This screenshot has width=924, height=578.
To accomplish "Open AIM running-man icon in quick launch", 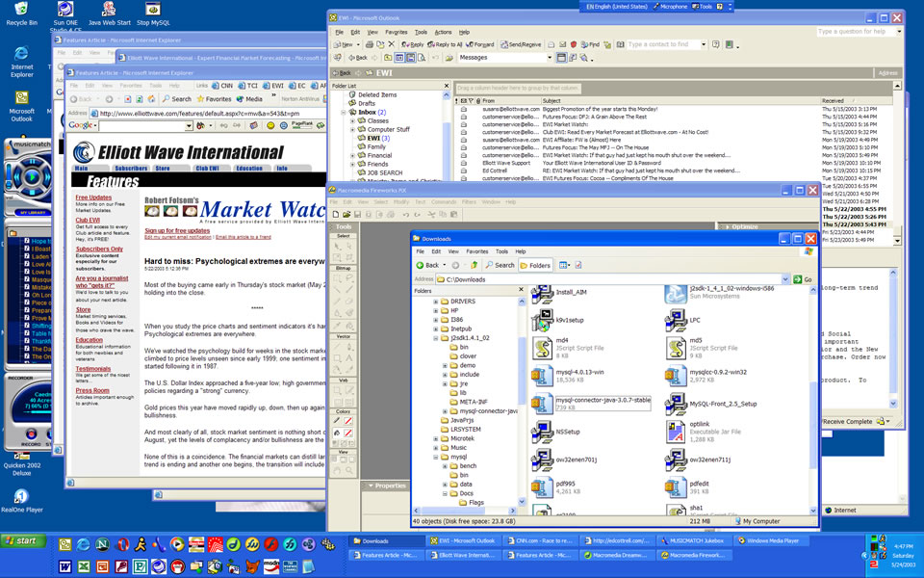I will (x=141, y=543).
